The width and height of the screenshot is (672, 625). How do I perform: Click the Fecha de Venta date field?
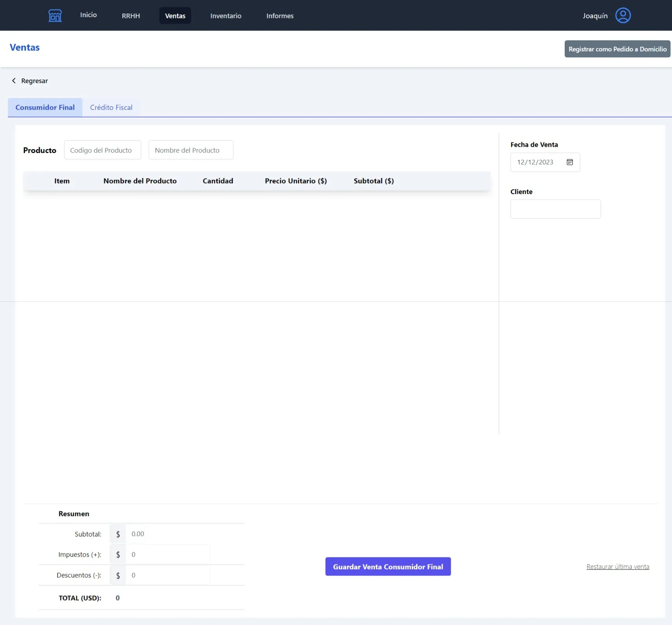pos(545,162)
